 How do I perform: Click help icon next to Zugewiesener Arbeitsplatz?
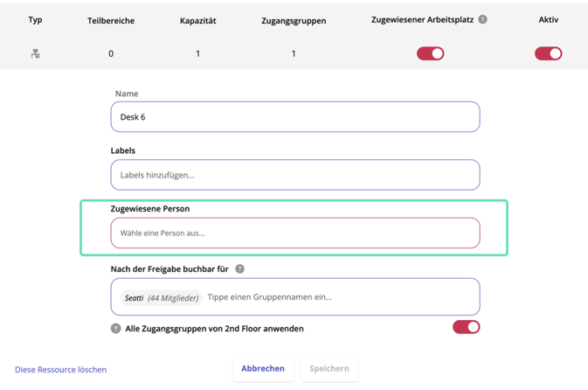pos(483,19)
